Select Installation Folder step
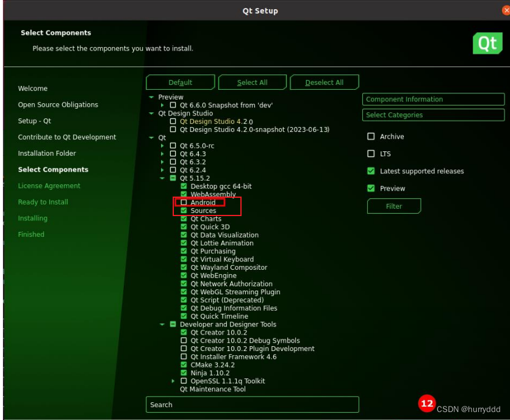Screen dimensions: 510x420 (47, 153)
